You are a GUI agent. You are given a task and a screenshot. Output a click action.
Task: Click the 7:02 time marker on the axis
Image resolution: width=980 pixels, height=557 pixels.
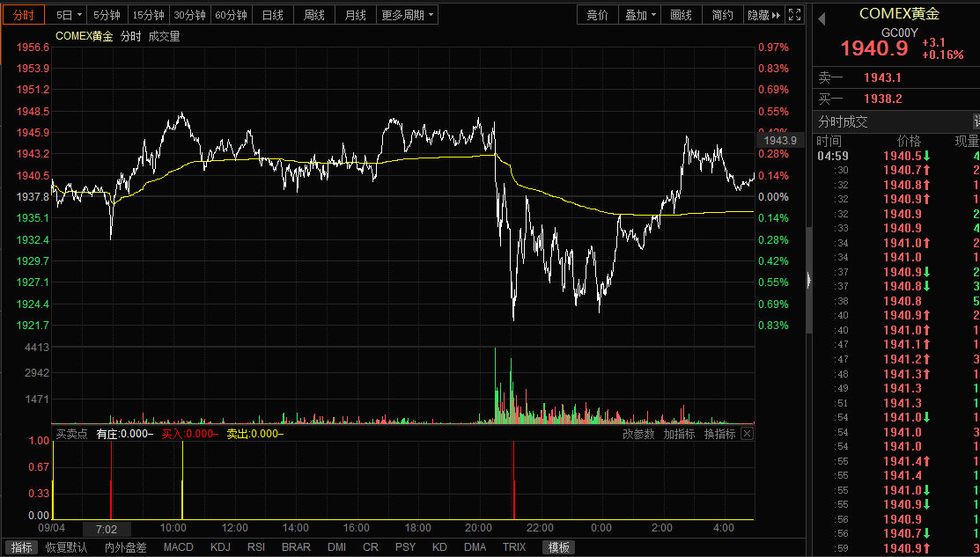tap(107, 529)
